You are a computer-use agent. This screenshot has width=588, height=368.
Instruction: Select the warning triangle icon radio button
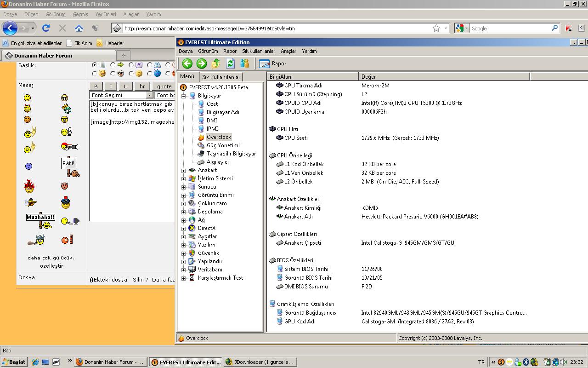pos(150,65)
